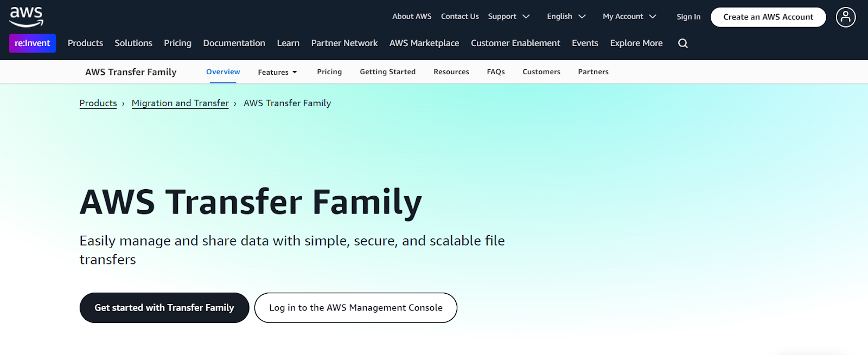Open Pricing in main navigation
The height and width of the screenshot is (355, 868).
pyautogui.click(x=177, y=43)
